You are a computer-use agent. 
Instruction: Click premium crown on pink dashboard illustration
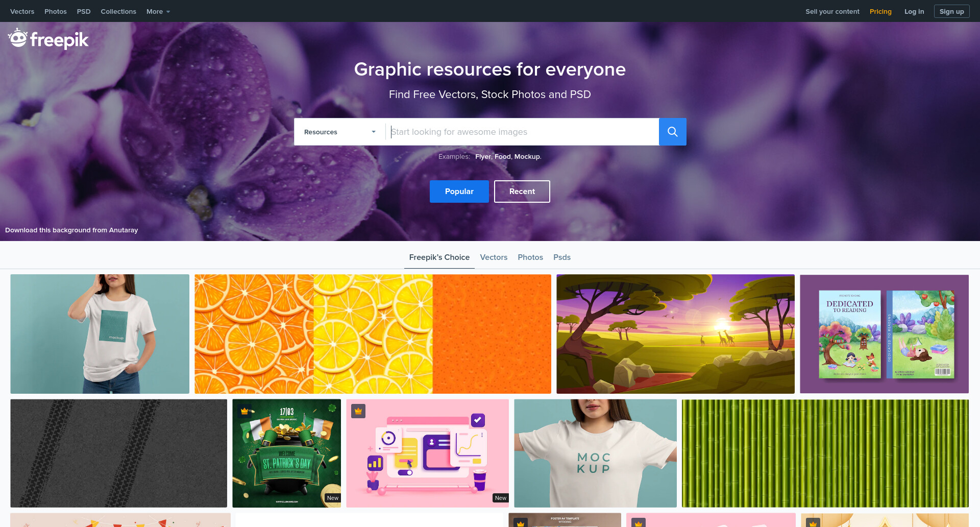358,411
